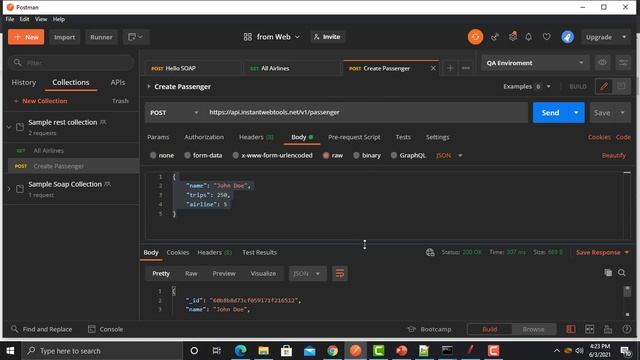This screenshot has width=640, height=360.
Task: Open the Upgrade dropdown arrow
Action: (624, 37)
